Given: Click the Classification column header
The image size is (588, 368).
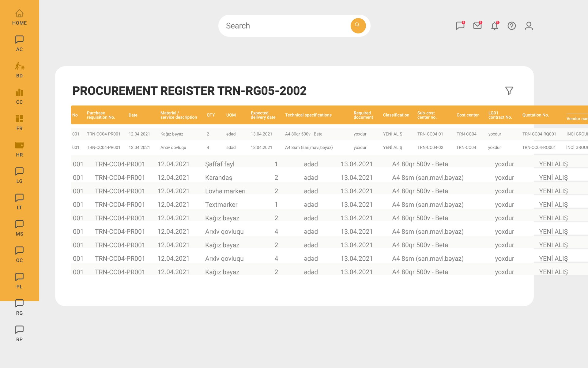Looking at the screenshot, I should point(396,115).
